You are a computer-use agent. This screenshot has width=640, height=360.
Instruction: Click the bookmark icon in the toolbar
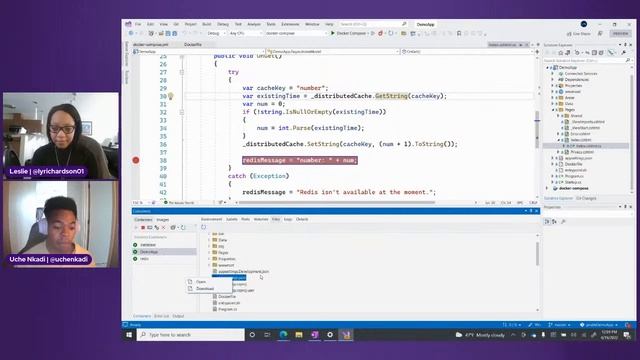459,33
